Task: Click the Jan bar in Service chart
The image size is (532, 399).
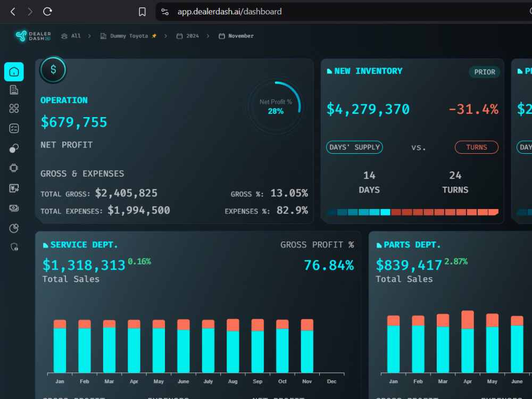Action: [x=60, y=346]
